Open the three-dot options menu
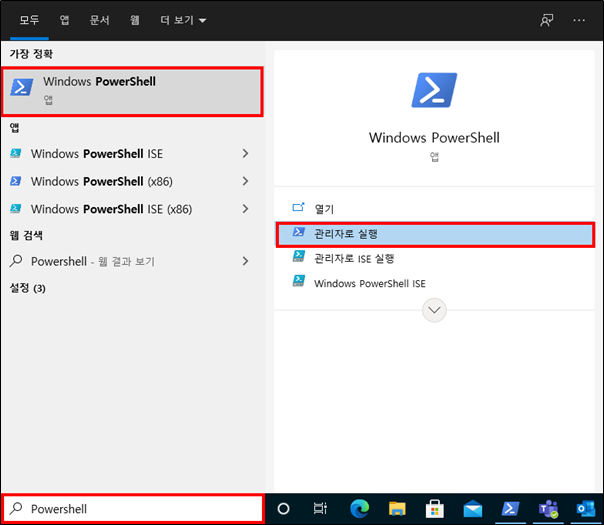Image resolution: width=604 pixels, height=525 pixels. coord(579,20)
